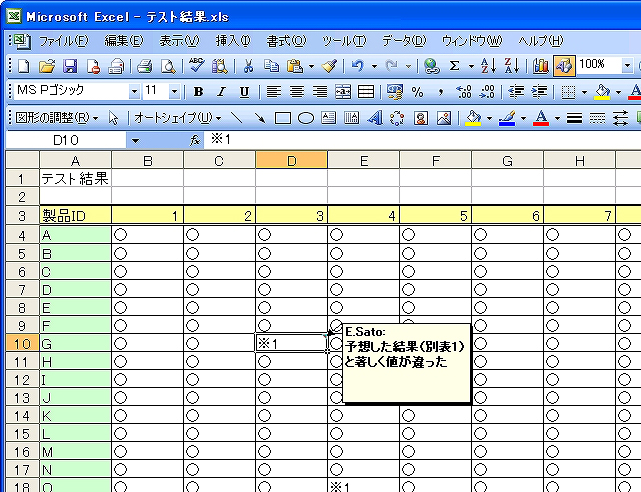This screenshot has width=641, height=492.
Task: Insert WordArt from the drawing toolbar
Action: pos(375,117)
